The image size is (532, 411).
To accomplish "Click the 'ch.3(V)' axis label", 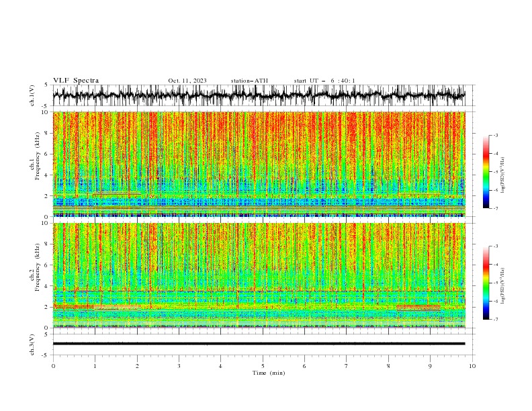I will point(32,345).
